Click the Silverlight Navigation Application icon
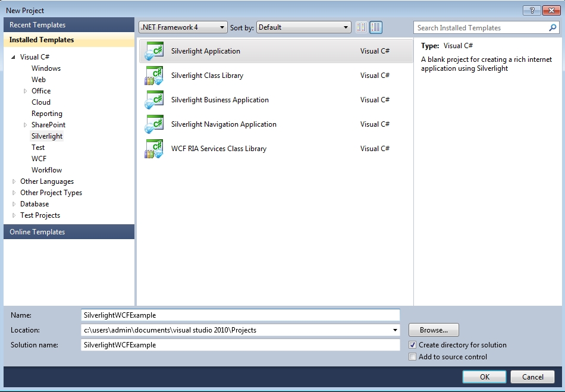The width and height of the screenshot is (565, 392). click(154, 124)
